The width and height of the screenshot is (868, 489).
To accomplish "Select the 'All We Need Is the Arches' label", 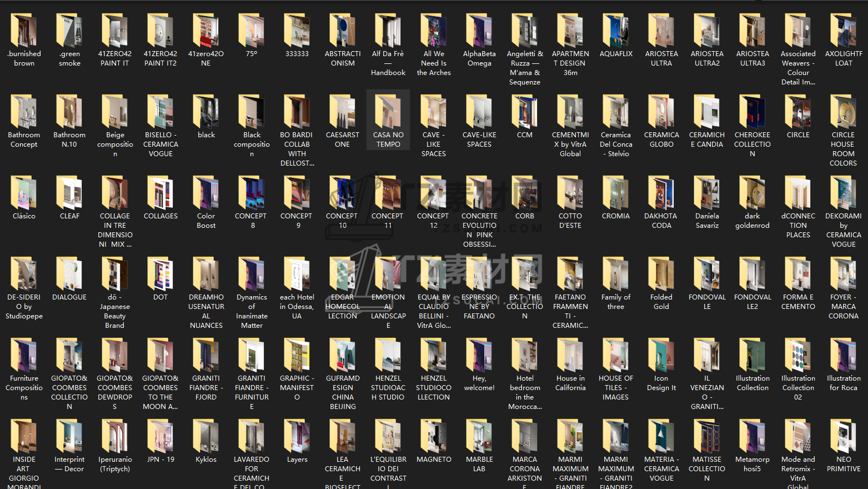I will point(434,63).
